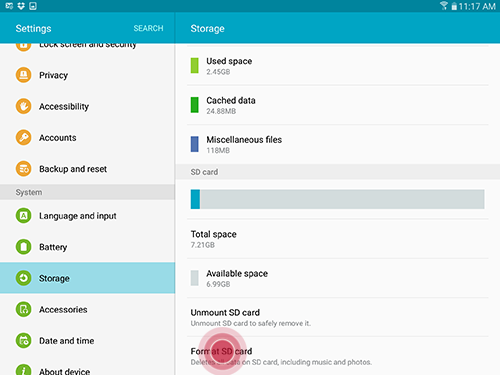500x375 pixels.
Task: Tap the Date and time icon
Action: pos(23,341)
